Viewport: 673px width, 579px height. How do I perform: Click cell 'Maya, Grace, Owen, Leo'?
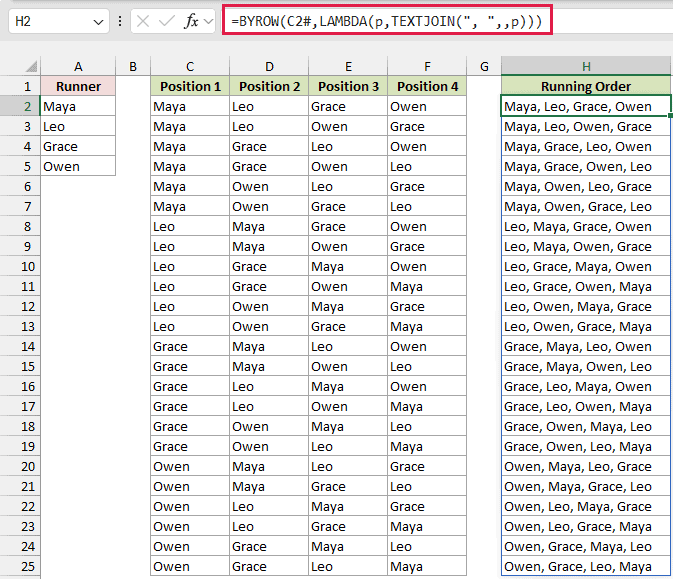pyautogui.click(x=586, y=166)
